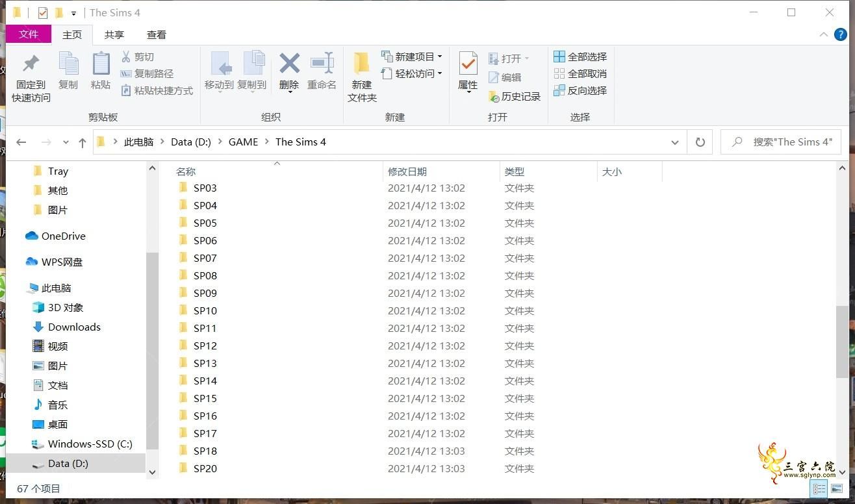Select the SP07 folder
This screenshot has width=855, height=504.
[x=198, y=258]
